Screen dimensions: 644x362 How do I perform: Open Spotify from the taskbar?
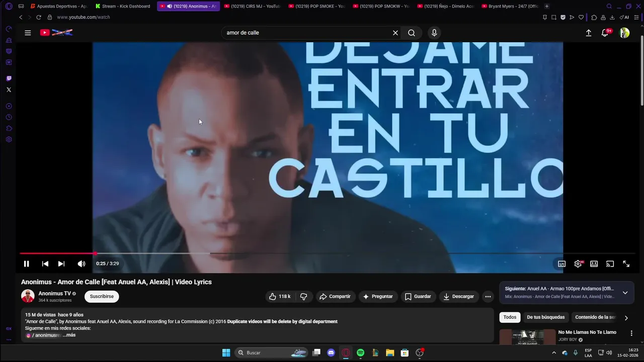[x=360, y=353]
